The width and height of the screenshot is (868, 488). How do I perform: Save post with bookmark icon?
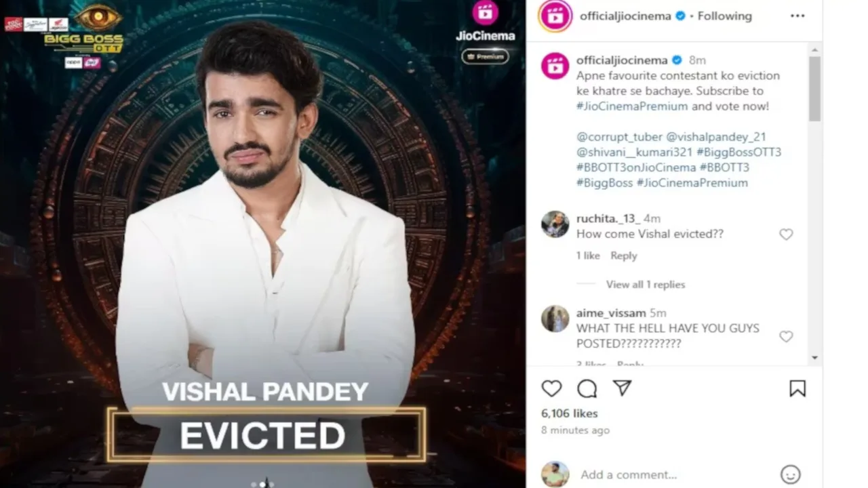pos(797,388)
